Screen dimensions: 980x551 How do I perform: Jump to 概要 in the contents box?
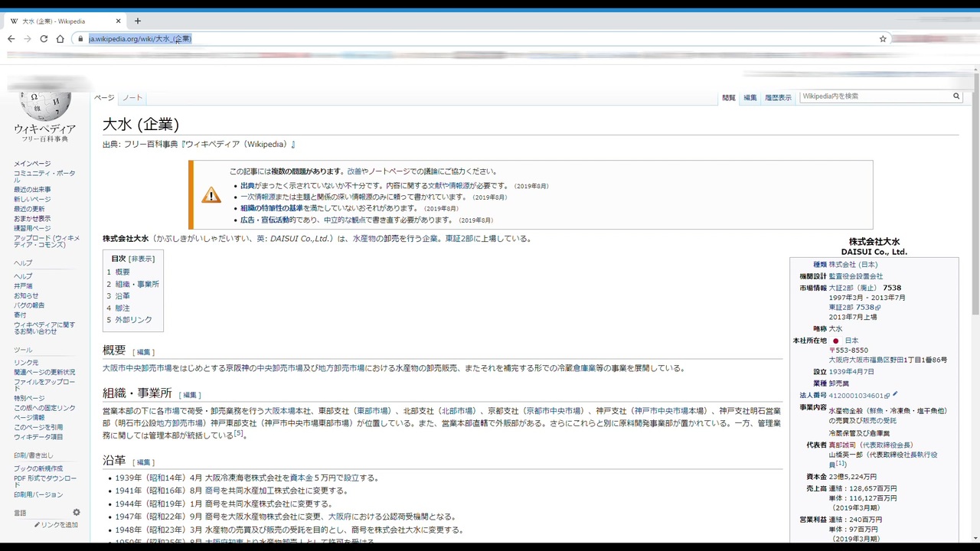(122, 272)
